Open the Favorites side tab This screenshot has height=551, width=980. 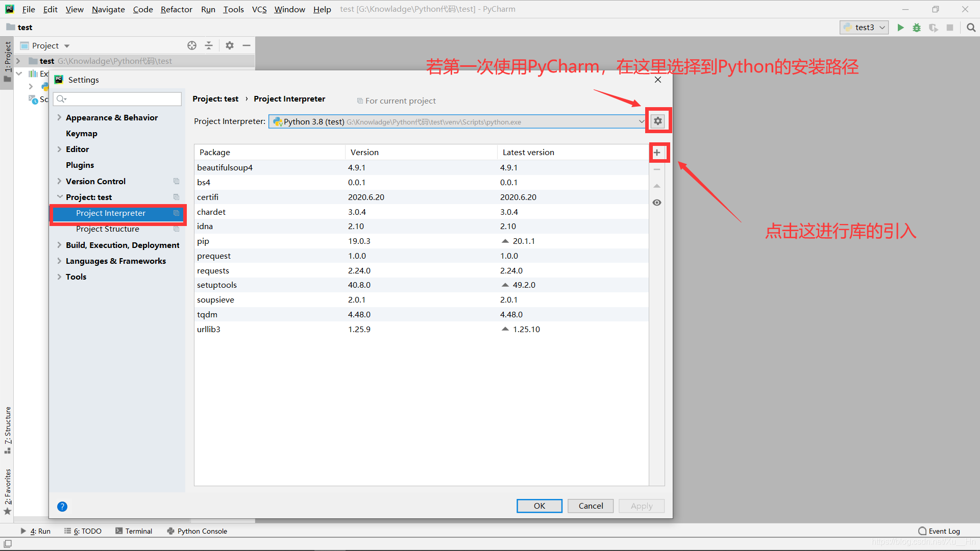click(x=7, y=491)
